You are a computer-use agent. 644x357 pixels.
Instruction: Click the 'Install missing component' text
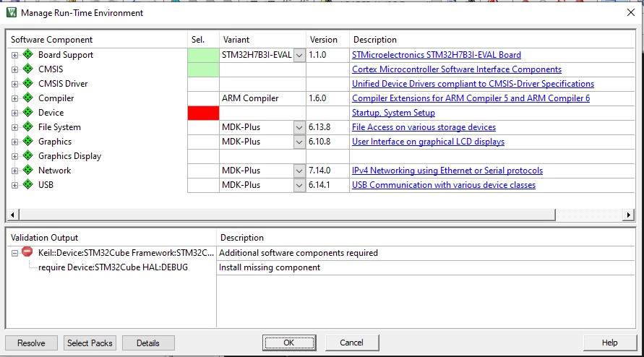coord(270,267)
